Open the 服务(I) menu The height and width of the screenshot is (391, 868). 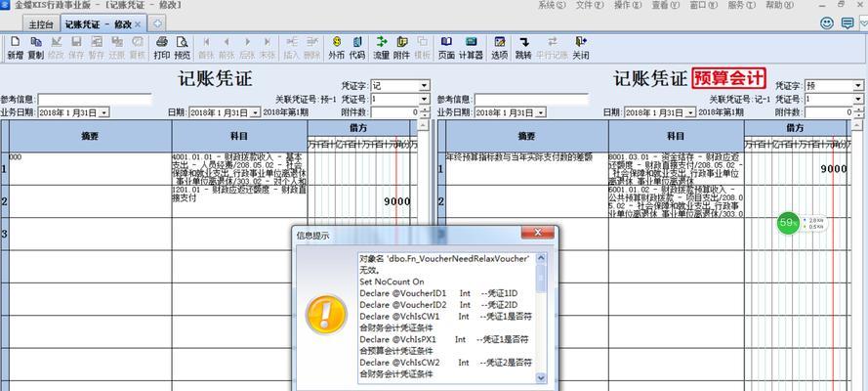(x=741, y=5)
